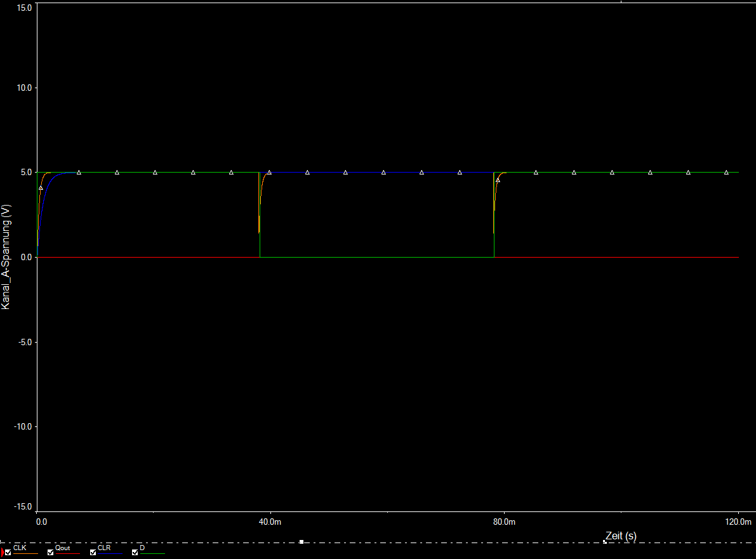
Task: Click the square handle on the dashed line near 40.0m
Action: 302,542
